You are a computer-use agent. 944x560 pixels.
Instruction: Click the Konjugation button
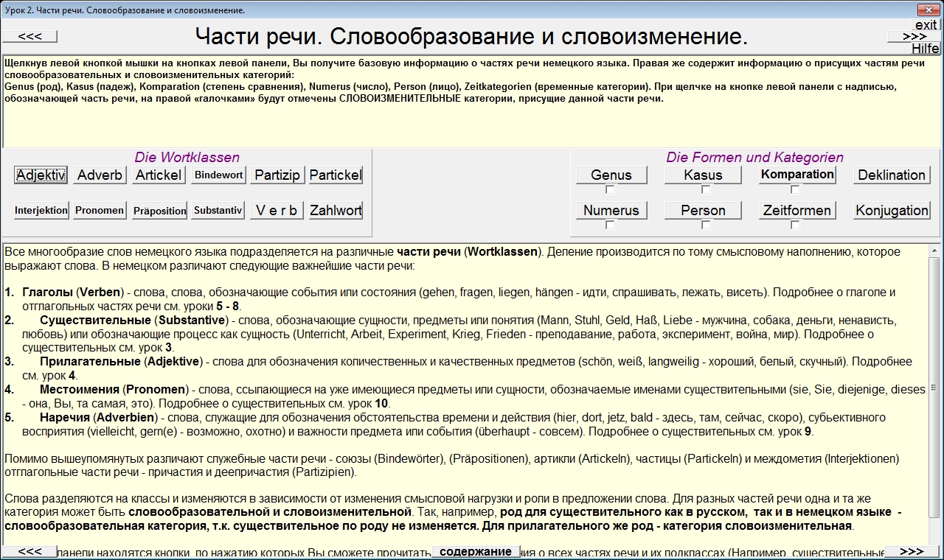892,210
